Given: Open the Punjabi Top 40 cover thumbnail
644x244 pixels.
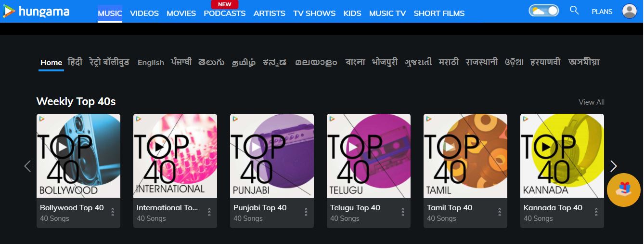Looking at the screenshot, I should pyautogui.click(x=272, y=156).
